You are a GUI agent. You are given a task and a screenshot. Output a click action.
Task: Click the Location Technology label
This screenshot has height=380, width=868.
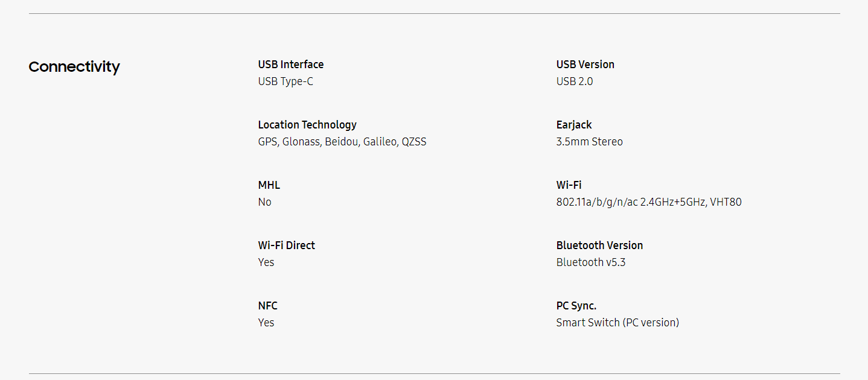tap(307, 125)
